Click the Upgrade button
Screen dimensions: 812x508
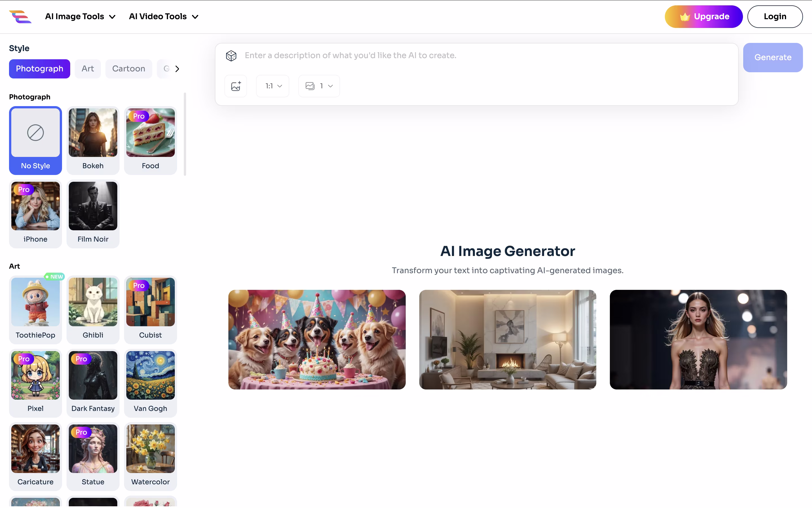(x=704, y=16)
